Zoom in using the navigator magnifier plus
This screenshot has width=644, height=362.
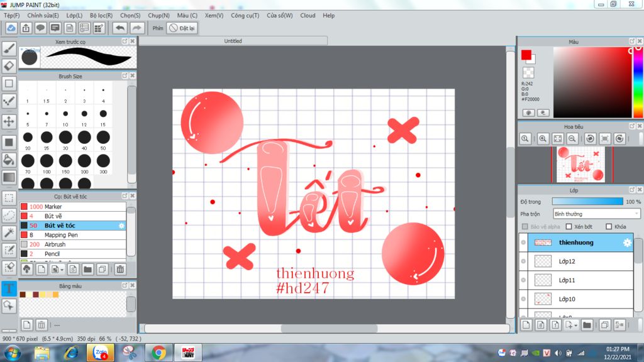point(543,139)
